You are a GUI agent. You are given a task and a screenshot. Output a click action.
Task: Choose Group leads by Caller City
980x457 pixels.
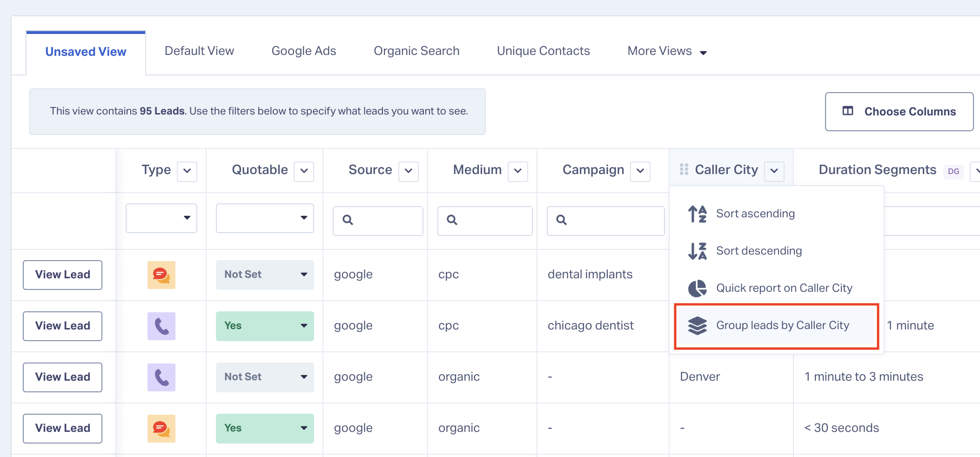[x=776, y=326]
